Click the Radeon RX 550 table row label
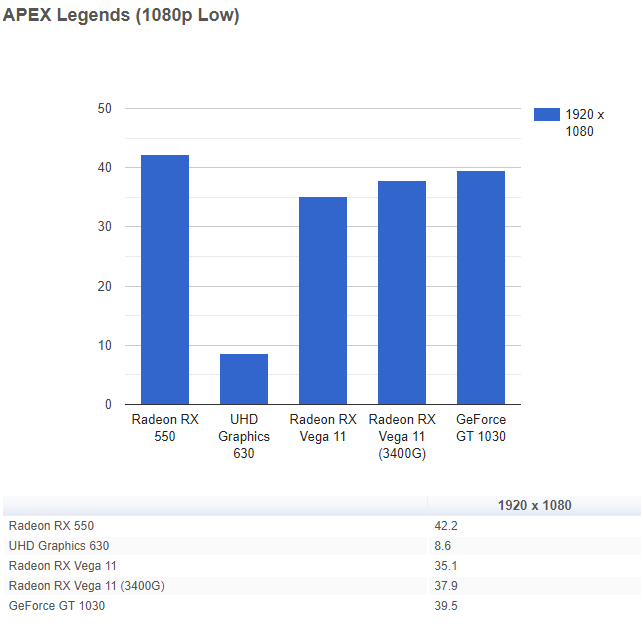The height and width of the screenshot is (625, 641). pos(52,525)
